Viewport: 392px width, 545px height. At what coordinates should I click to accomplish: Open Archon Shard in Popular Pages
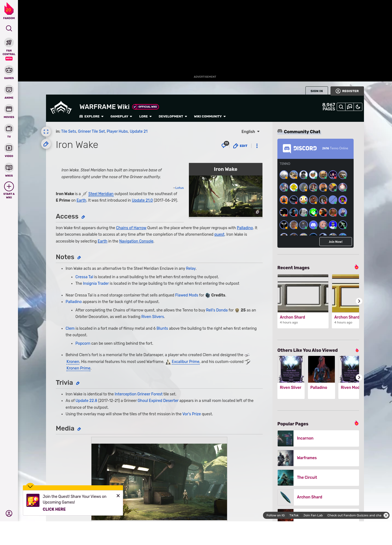point(318,497)
